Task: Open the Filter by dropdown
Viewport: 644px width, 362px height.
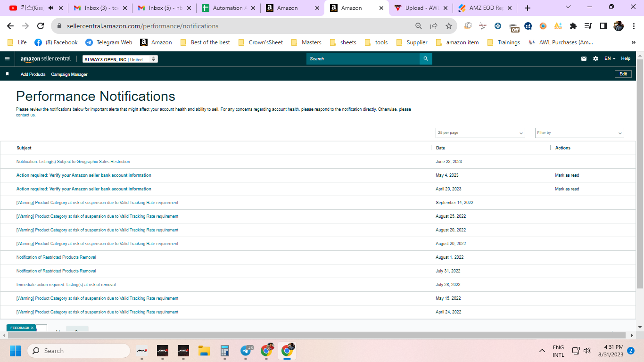Action: click(x=579, y=133)
